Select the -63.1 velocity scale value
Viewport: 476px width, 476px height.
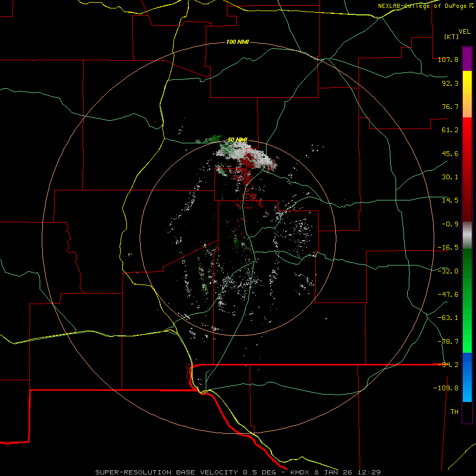[448, 318]
